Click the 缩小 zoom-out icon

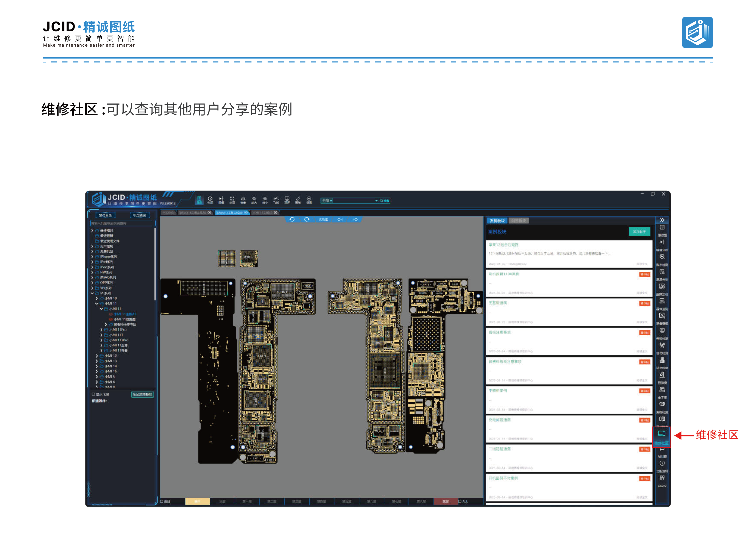265,200
